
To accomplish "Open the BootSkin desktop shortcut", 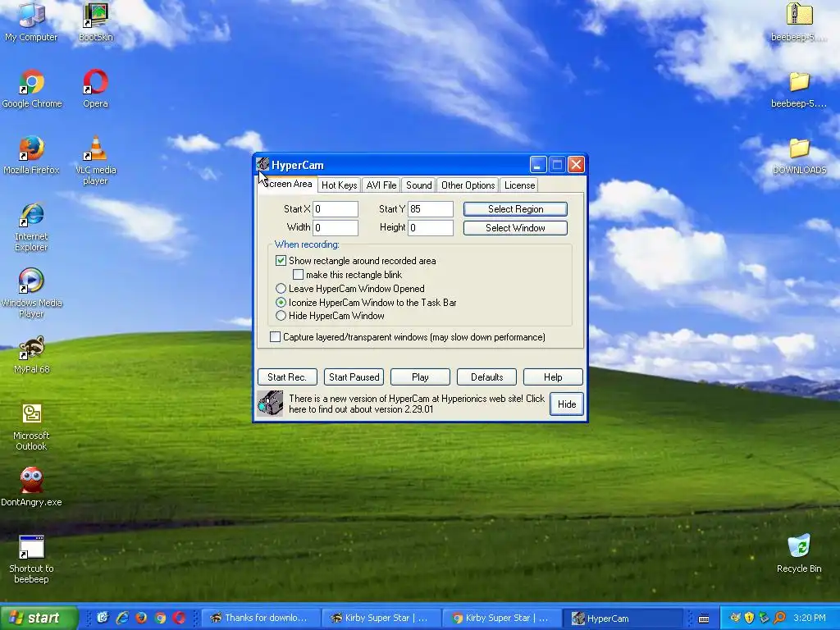I will [x=95, y=21].
